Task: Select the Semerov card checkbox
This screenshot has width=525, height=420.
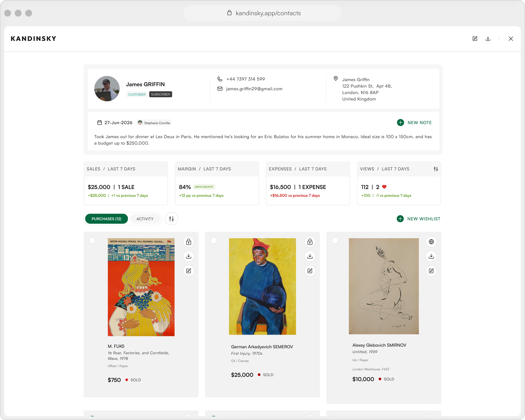Action: (x=214, y=240)
